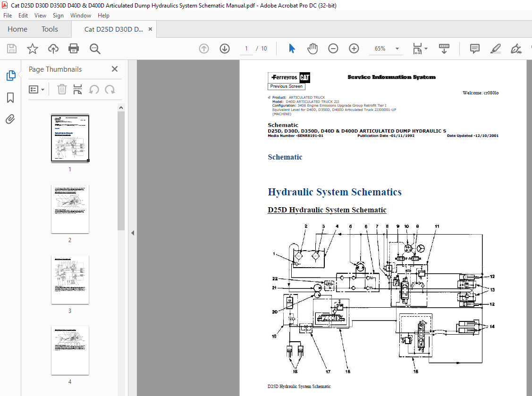Screen dimensions: 532x396
Task: Close the Page Thumbnails panel
Action: [x=115, y=69]
